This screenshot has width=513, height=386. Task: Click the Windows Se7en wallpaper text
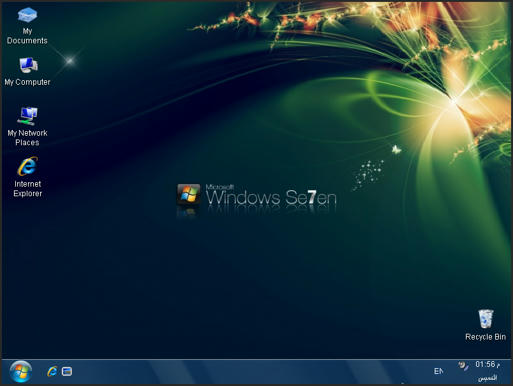click(x=271, y=195)
